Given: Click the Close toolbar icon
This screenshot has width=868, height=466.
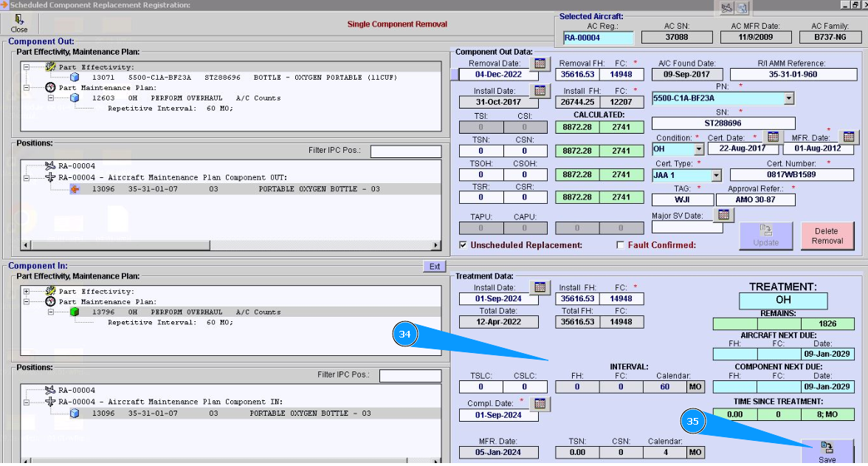Looking at the screenshot, I should point(19,24).
